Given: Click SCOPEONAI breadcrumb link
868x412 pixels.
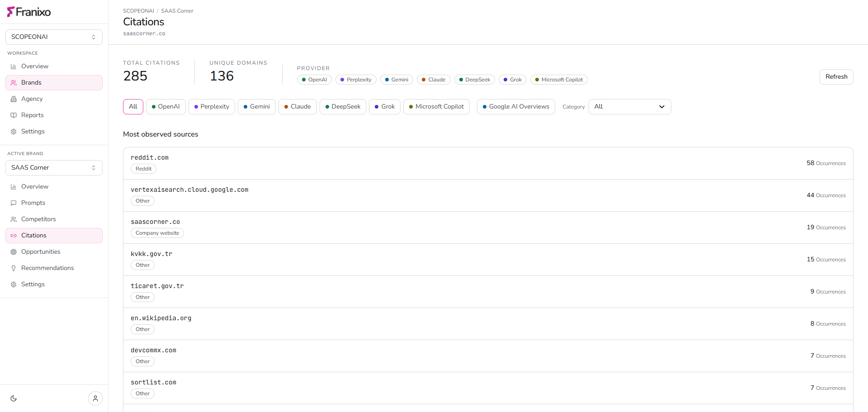Looking at the screenshot, I should pyautogui.click(x=138, y=11).
